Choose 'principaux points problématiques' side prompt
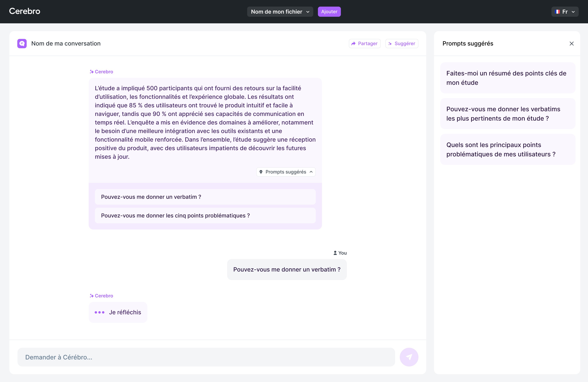Image resolution: width=588 pixels, height=382 pixels. pyautogui.click(x=507, y=150)
